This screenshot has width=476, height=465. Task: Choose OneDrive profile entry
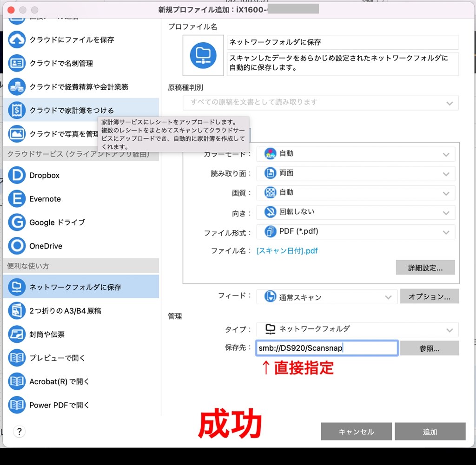click(x=81, y=246)
